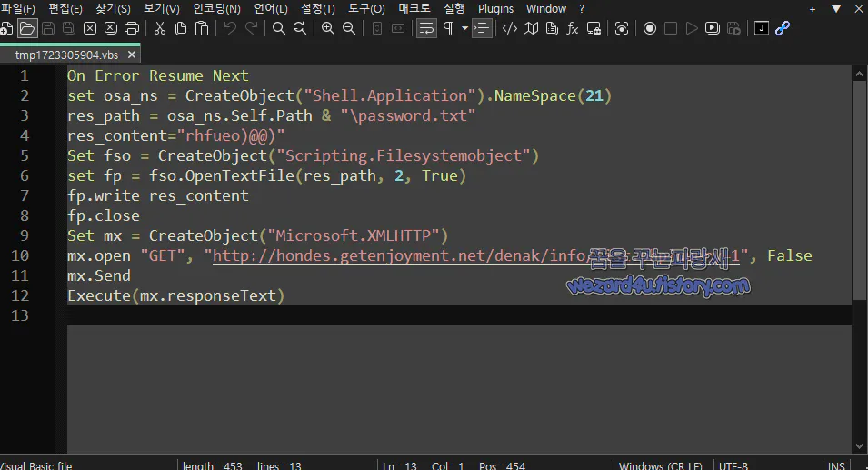Screen dimensions: 868x470
Task: Zoom in with the plus magnifier icon
Action: 328,28
